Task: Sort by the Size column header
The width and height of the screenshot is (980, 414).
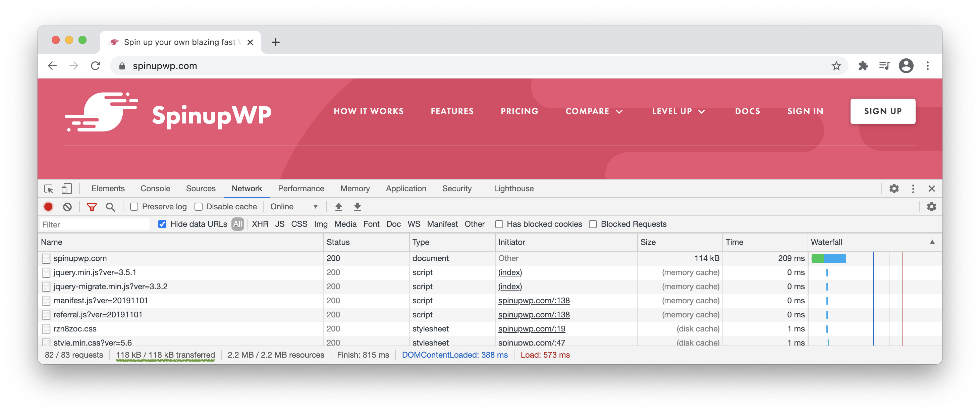Action: (679, 242)
